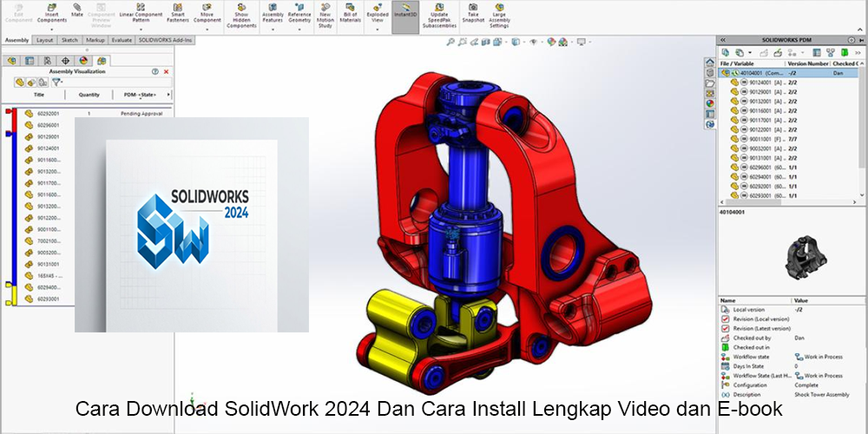Image resolution: width=868 pixels, height=434 pixels.
Task: Click the Exploded View tool
Action: click(x=378, y=13)
